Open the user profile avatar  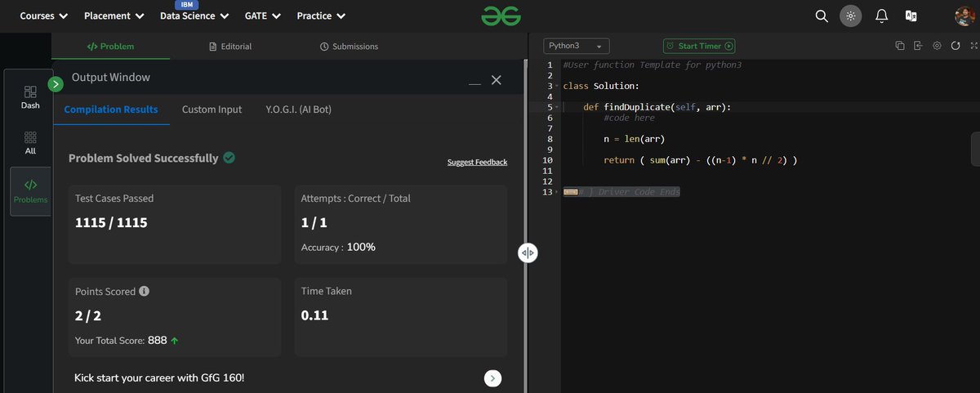click(964, 16)
